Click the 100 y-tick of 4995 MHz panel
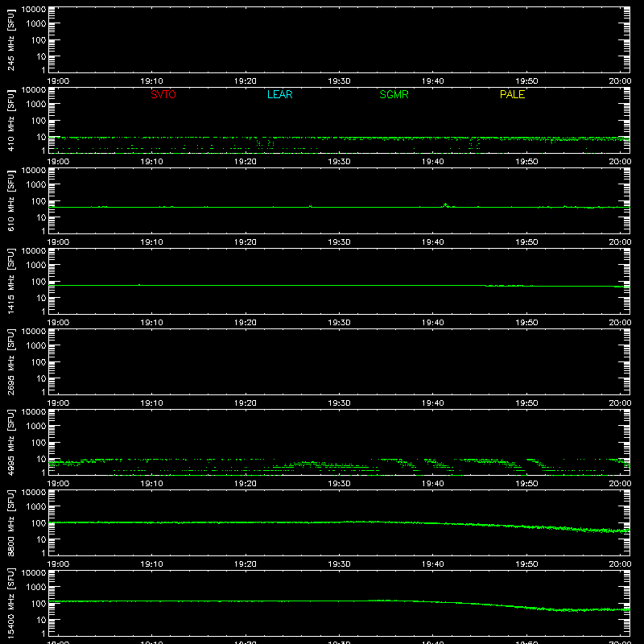Viewport: 644px width, 644px height. point(39,443)
